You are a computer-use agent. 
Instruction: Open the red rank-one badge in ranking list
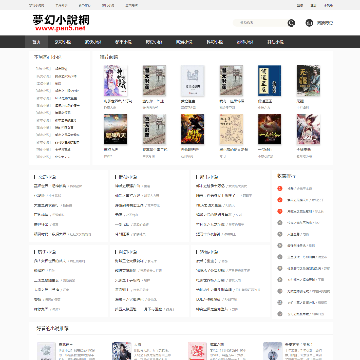point(280,189)
